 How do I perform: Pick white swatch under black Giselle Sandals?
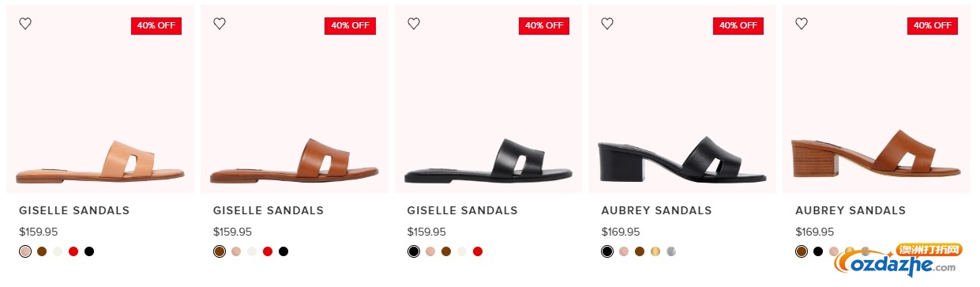click(x=462, y=251)
